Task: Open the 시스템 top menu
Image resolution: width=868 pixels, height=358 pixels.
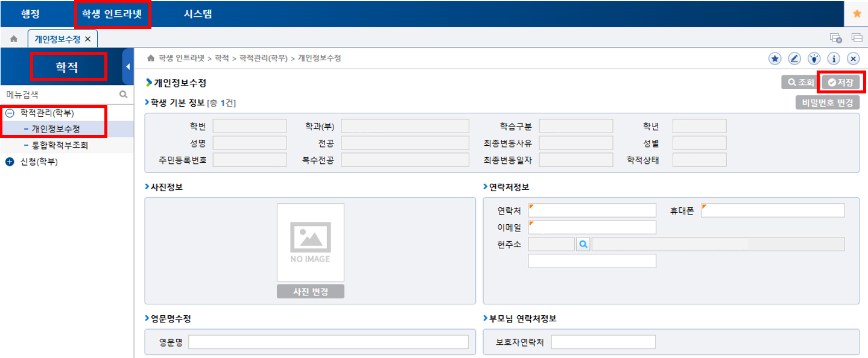Action: tap(198, 13)
